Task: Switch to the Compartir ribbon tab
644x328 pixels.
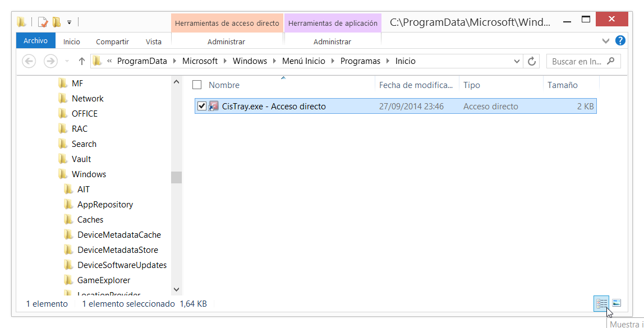Action: (x=112, y=41)
